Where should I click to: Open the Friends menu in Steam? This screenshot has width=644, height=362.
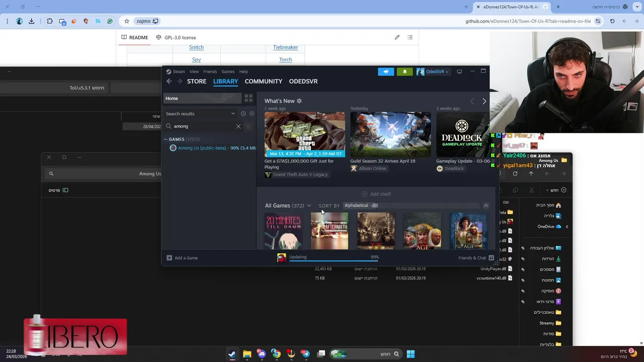pos(210,71)
